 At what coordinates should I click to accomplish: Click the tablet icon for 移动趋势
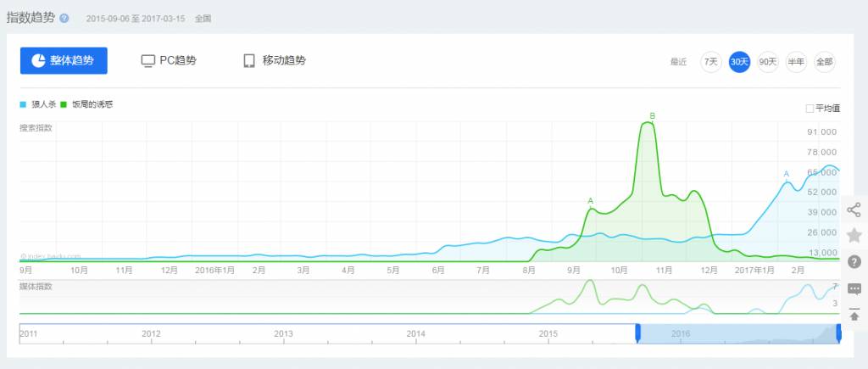tap(249, 61)
